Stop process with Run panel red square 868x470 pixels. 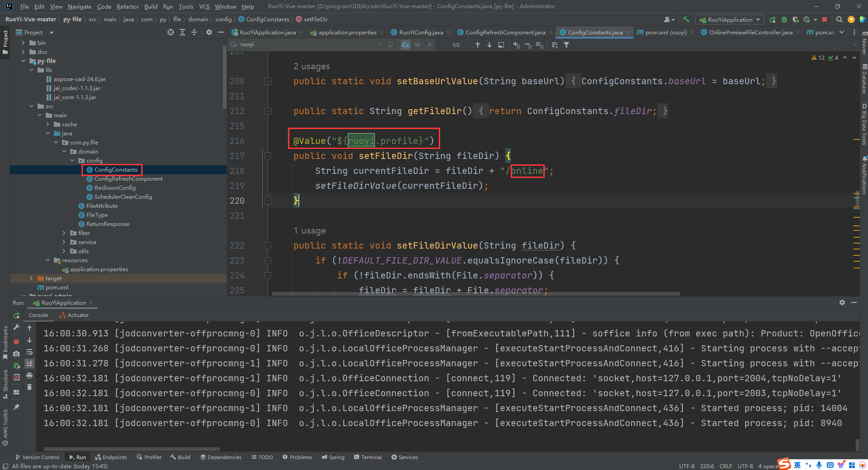pyautogui.click(x=17, y=342)
